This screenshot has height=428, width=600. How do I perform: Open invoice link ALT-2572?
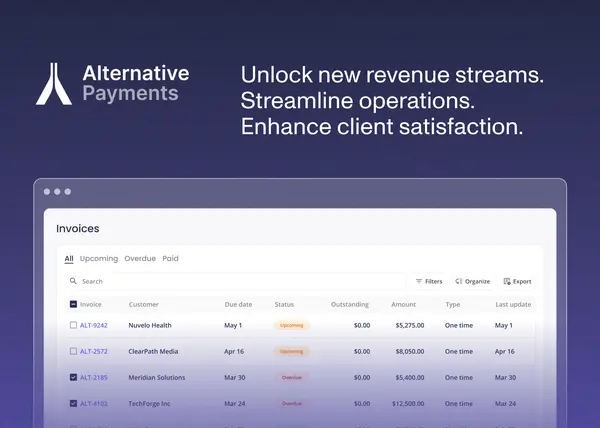tap(94, 351)
